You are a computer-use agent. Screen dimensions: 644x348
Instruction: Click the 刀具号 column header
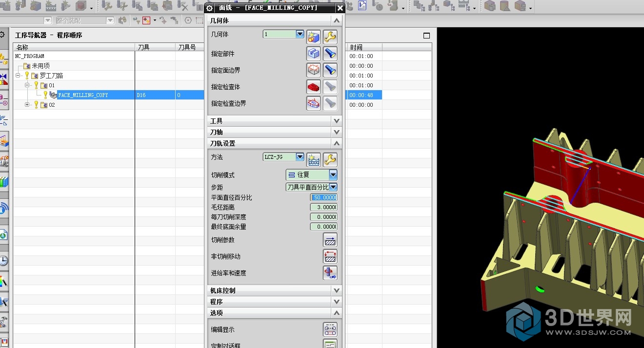click(x=190, y=47)
